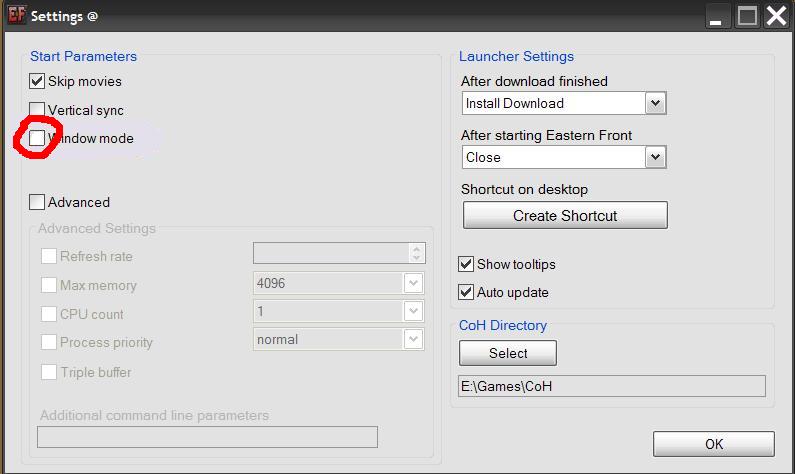This screenshot has height=474, width=795.
Task: Click the Launcher Settings heading
Action: pyautogui.click(x=516, y=56)
